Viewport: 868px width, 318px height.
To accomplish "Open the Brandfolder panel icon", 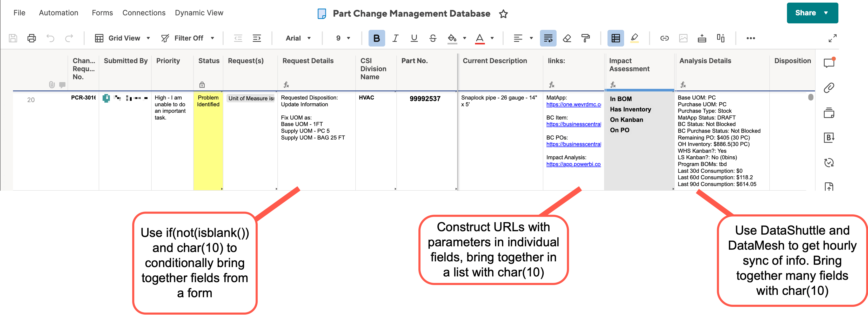I will [x=829, y=138].
